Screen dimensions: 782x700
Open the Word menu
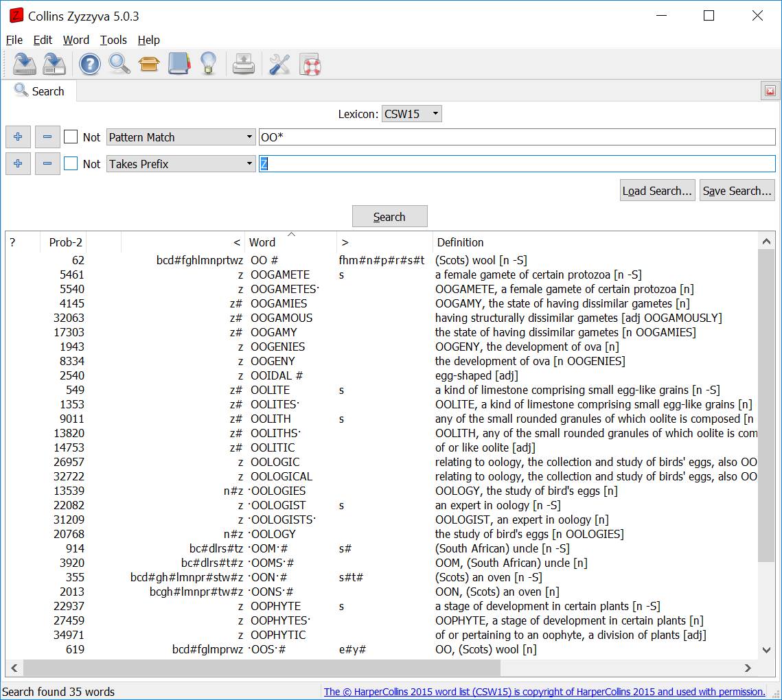pyautogui.click(x=76, y=40)
